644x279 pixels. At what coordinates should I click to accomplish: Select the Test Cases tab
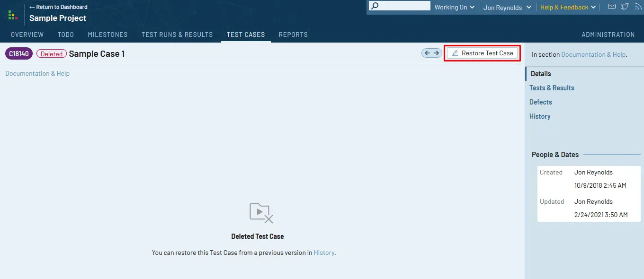pos(246,35)
